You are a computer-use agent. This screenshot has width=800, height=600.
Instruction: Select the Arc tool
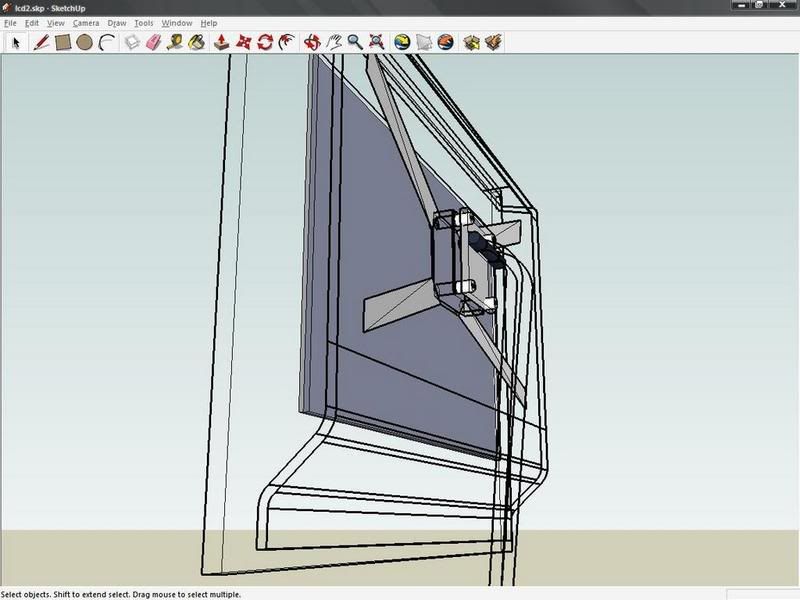tap(106, 42)
